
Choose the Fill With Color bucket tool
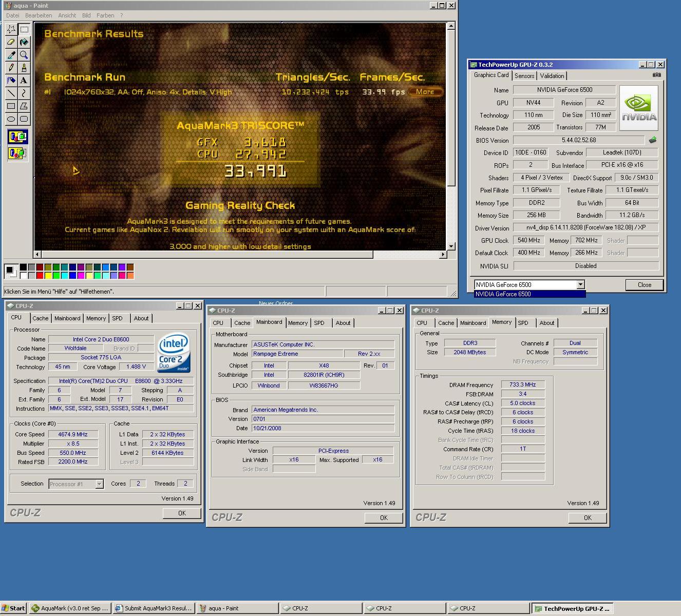(x=24, y=42)
